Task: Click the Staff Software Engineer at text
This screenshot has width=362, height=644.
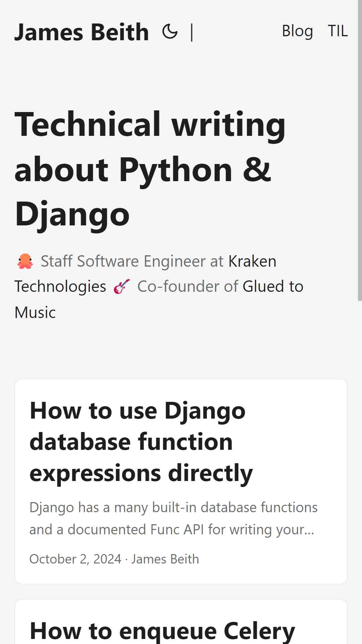Action: [x=132, y=261]
